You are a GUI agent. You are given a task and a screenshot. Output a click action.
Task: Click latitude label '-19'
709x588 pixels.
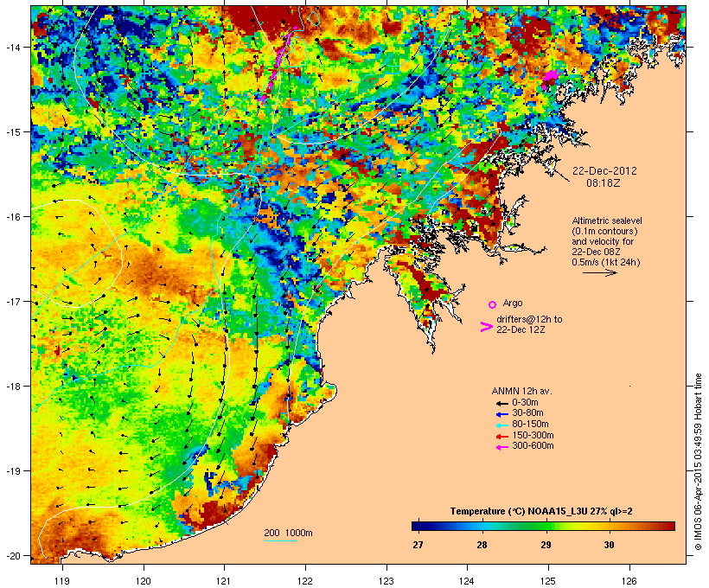(x=12, y=471)
